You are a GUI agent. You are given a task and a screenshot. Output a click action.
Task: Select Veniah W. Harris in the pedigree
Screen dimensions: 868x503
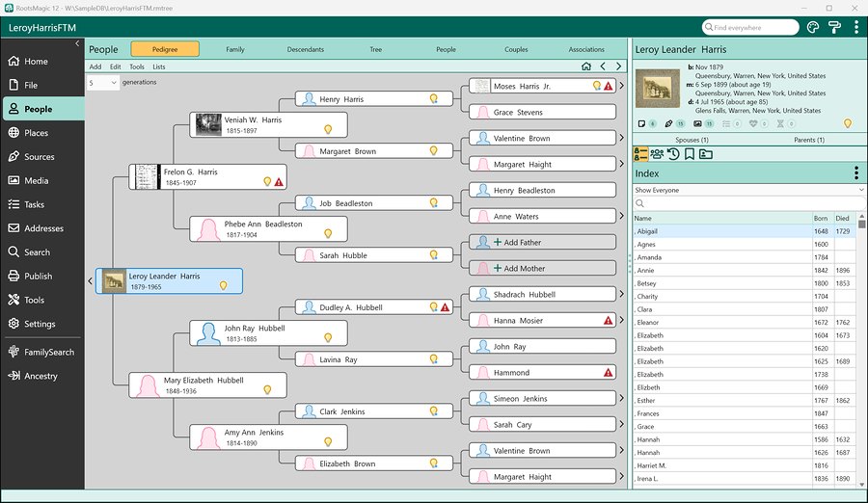click(268, 124)
